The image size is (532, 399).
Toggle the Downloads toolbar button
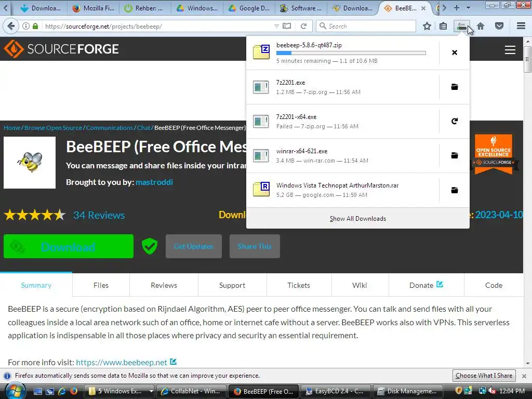[x=462, y=26]
